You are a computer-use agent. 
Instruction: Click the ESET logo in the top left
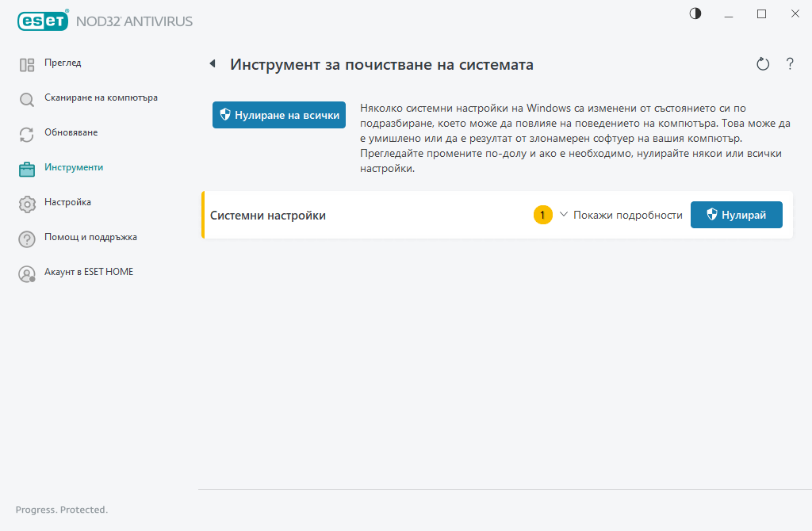(x=43, y=21)
